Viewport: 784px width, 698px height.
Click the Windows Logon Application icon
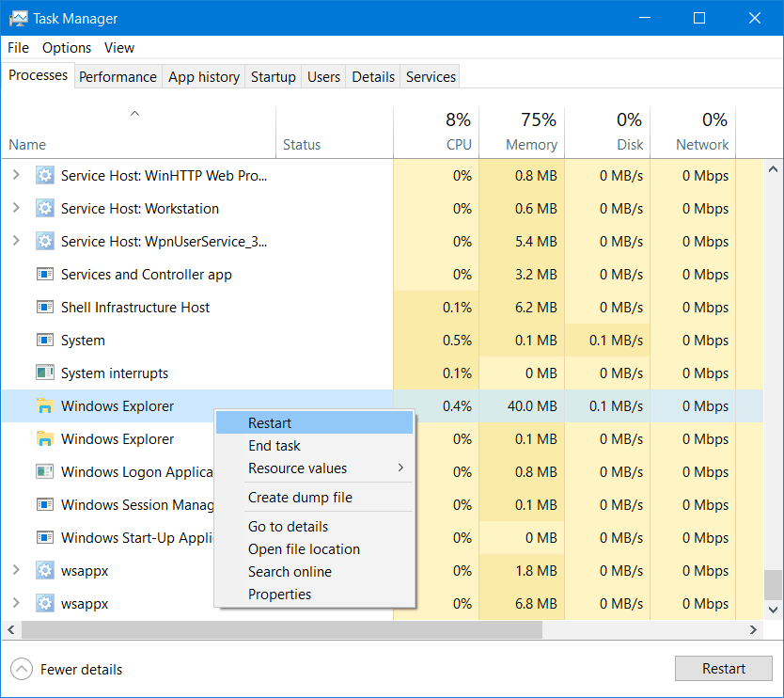45,472
